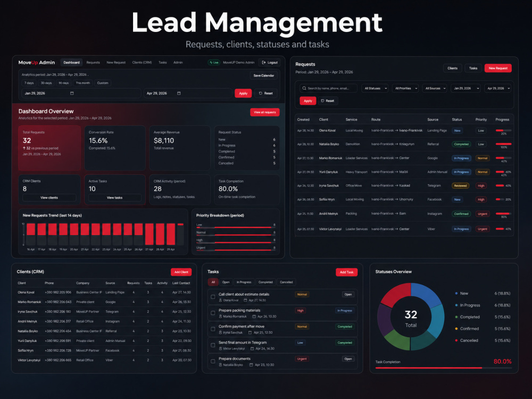Click View tasks under Active Tasks
This screenshot has width=532, height=399.
click(115, 198)
